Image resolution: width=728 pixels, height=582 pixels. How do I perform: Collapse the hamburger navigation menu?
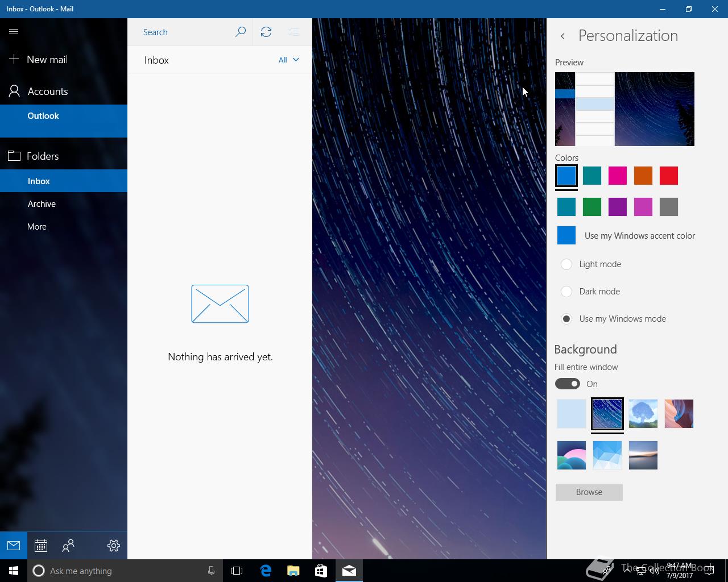click(x=14, y=32)
